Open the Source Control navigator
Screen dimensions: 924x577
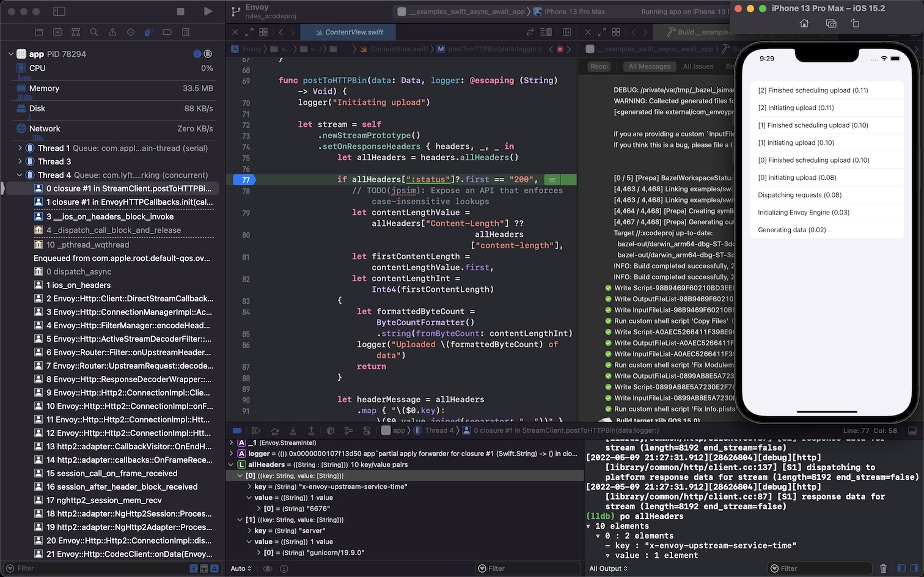pos(57,32)
